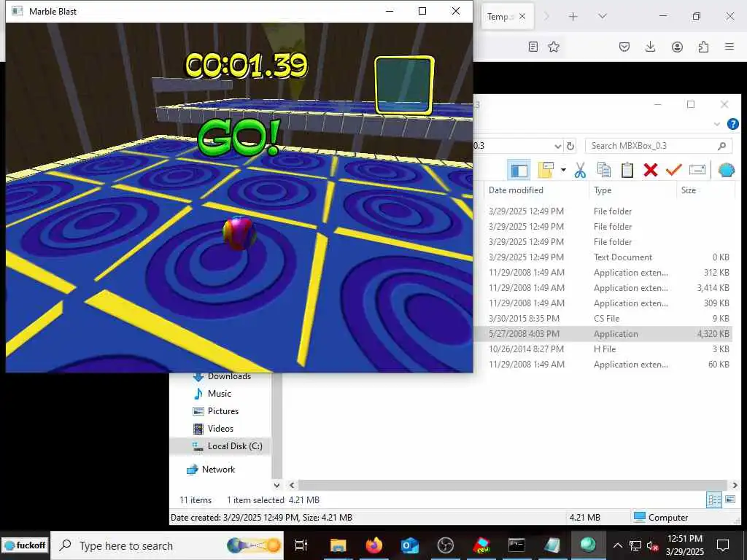Viewport: 747px width, 560px height.
Task: Refresh the MBXBox_0.3 folder view
Action: [570, 146]
